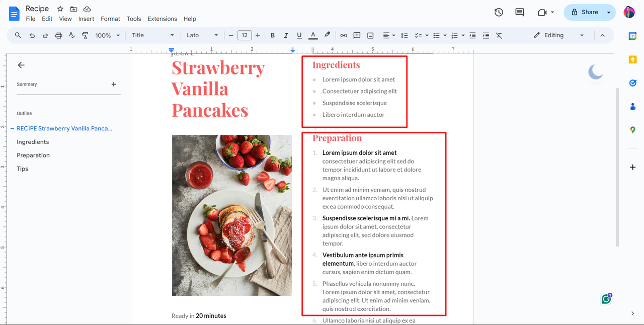This screenshot has height=325, width=644.
Task: Toggle underline formatting
Action: pos(299,35)
